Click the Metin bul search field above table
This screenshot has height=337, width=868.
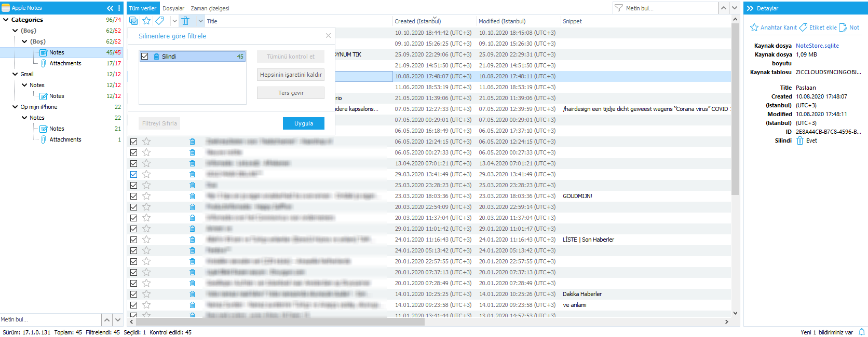[670, 8]
